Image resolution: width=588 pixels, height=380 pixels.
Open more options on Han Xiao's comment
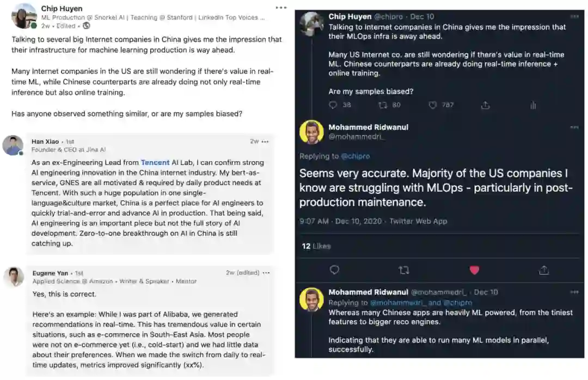[x=265, y=142]
